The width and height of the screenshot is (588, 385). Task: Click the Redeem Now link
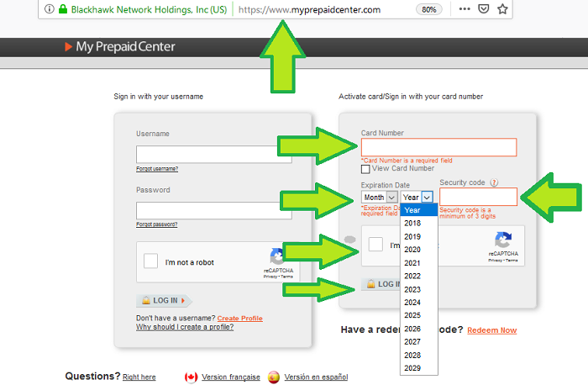click(492, 330)
